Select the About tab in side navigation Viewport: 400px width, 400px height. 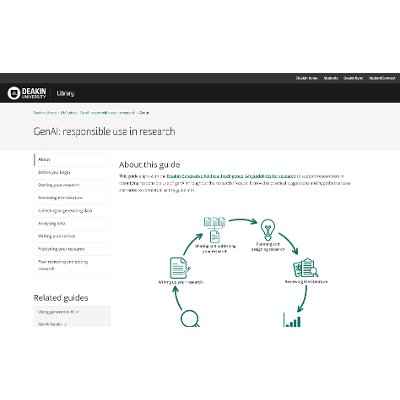72,160
